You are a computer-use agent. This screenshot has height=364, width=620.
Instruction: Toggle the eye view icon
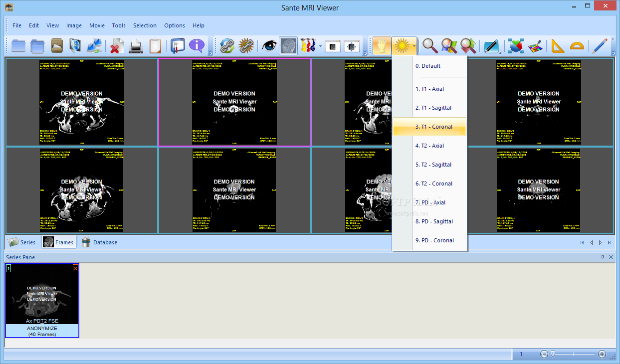click(269, 46)
